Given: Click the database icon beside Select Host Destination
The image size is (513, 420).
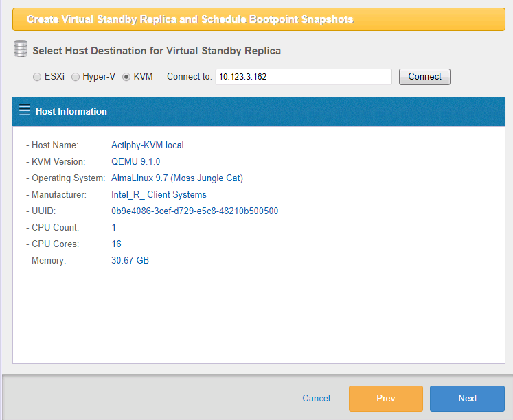Looking at the screenshot, I should [21, 50].
